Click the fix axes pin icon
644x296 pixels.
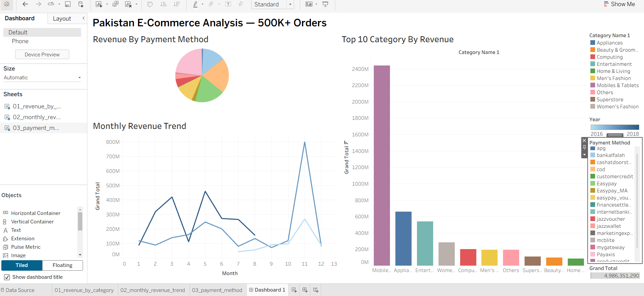(x=241, y=4)
